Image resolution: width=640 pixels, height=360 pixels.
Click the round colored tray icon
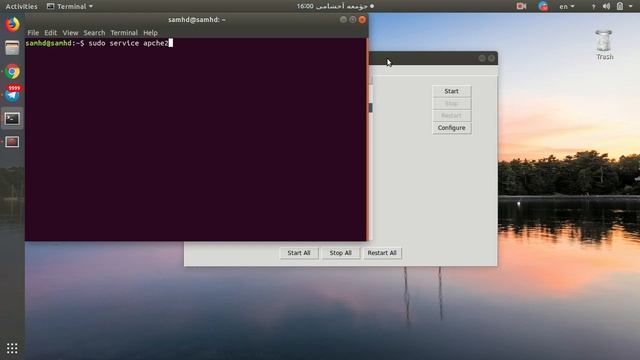click(543, 6)
